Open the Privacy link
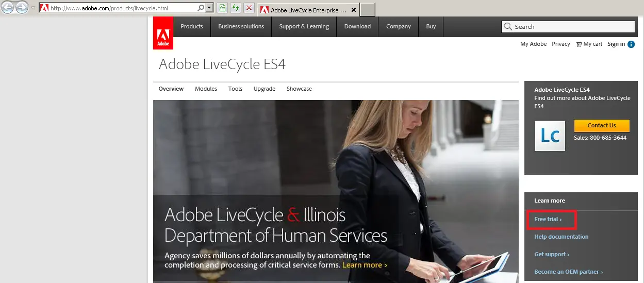Viewport: 644px width, 283px height. (x=561, y=44)
